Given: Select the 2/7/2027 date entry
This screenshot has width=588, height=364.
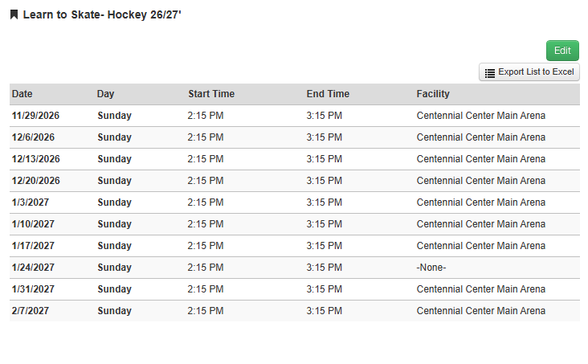Looking at the screenshot, I should (31, 311).
